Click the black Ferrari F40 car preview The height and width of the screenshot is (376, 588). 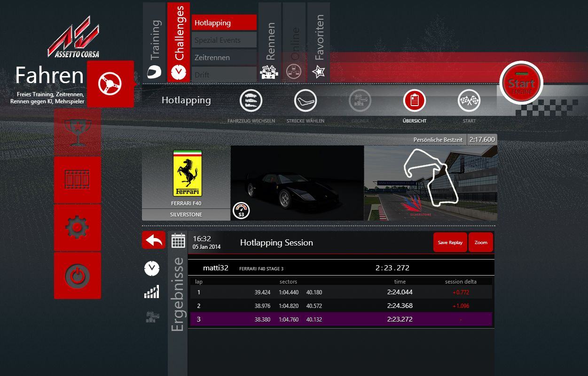(x=297, y=183)
